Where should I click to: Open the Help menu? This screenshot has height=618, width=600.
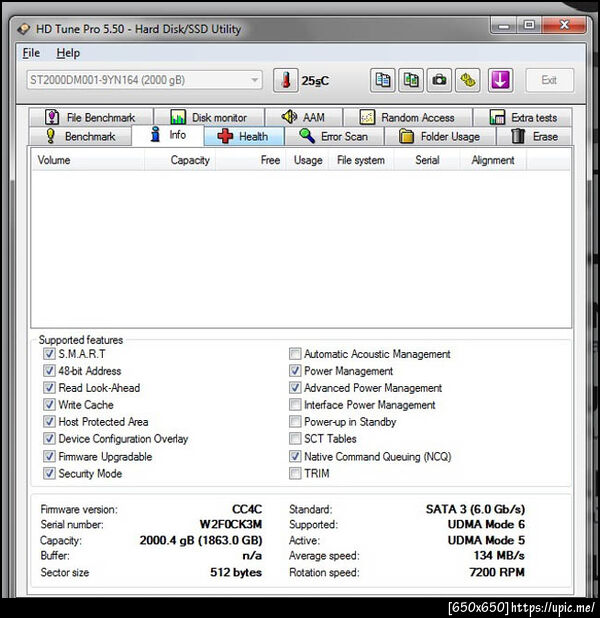(x=68, y=53)
